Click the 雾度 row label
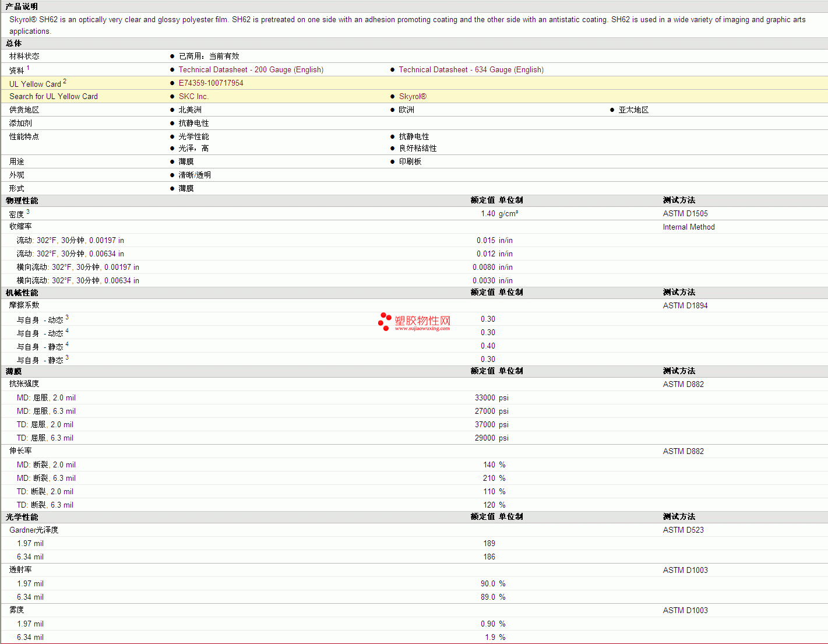Screen dimensions: 828x644 coord(16,610)
